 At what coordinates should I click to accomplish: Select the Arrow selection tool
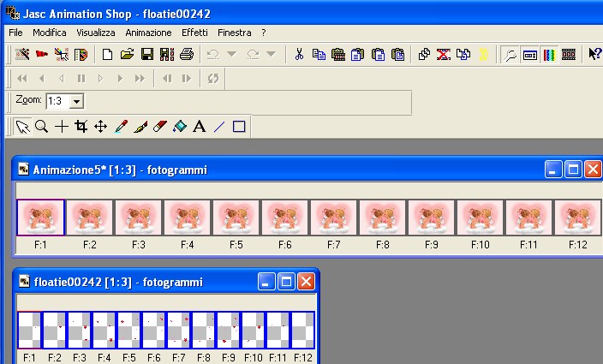22,127
